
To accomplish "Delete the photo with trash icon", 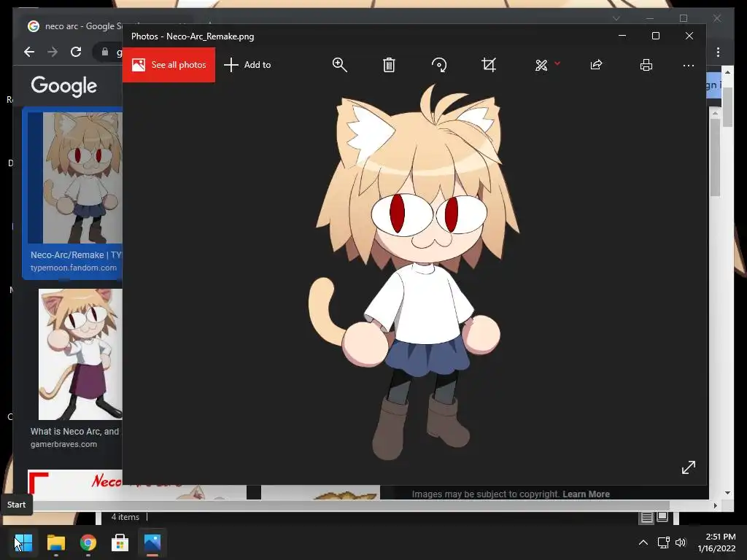I will tap(389, 65).
